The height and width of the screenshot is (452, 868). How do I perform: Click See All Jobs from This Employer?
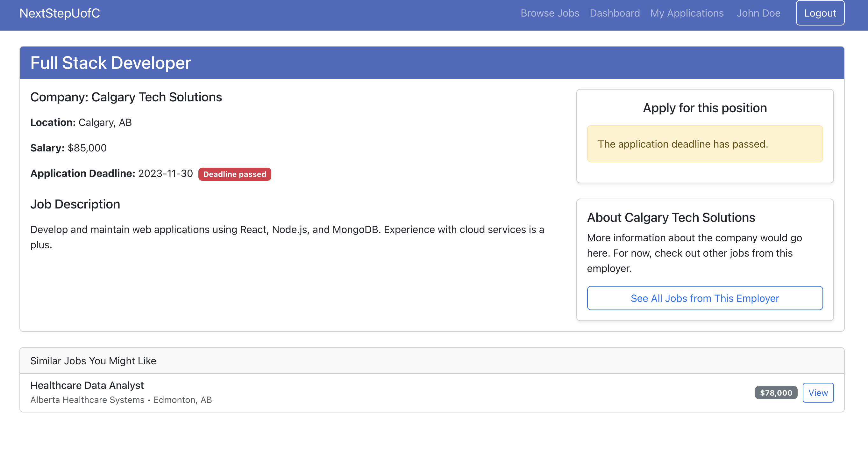[x=705, y=298]
